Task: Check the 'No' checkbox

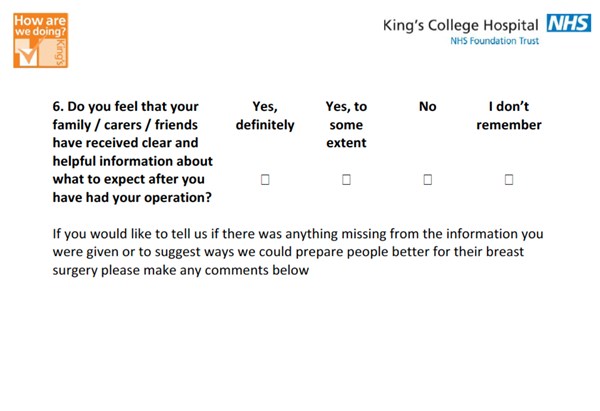Action: tap(428, 179)
